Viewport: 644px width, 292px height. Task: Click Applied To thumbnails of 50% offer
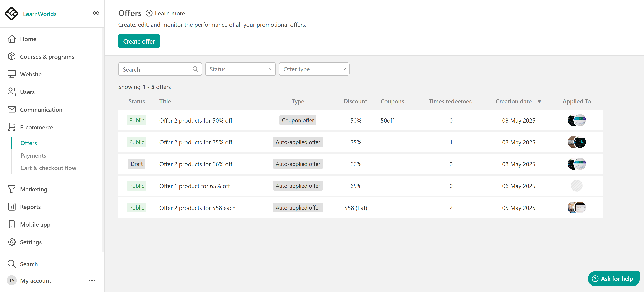[577, 120]
